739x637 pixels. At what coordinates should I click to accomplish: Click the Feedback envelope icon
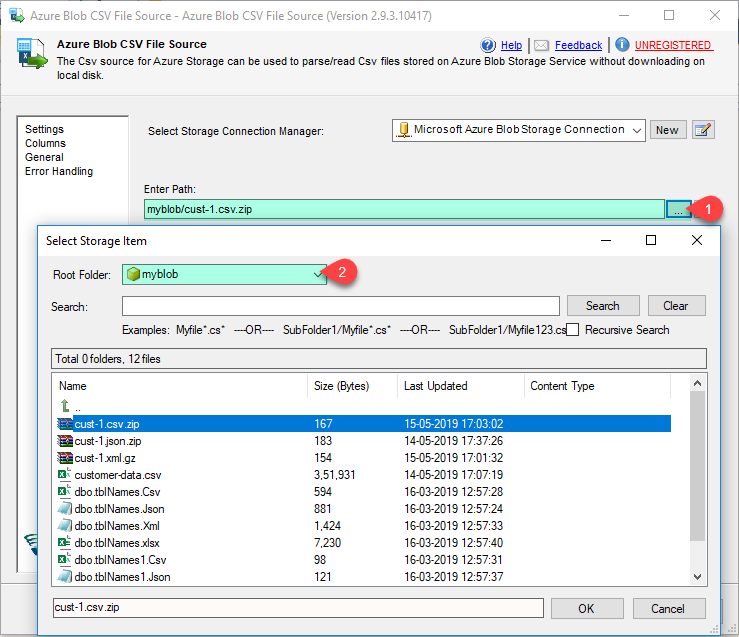coord(542,45)
